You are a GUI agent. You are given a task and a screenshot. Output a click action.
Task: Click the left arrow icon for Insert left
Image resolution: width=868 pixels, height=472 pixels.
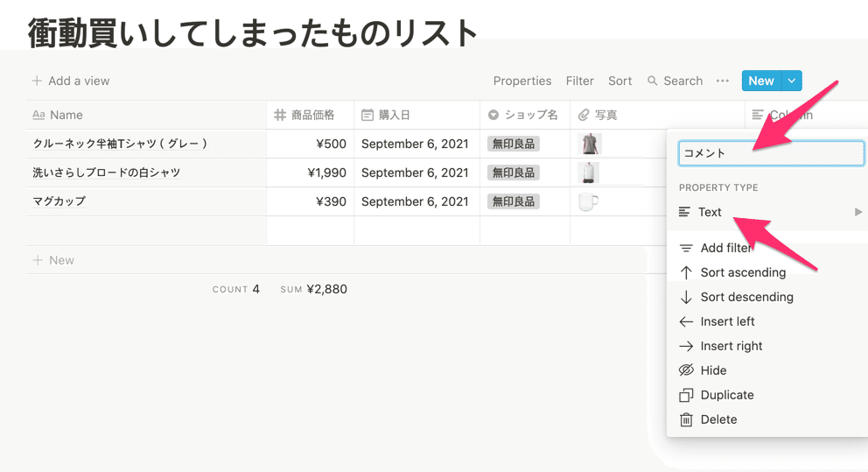tap(686, 321)
